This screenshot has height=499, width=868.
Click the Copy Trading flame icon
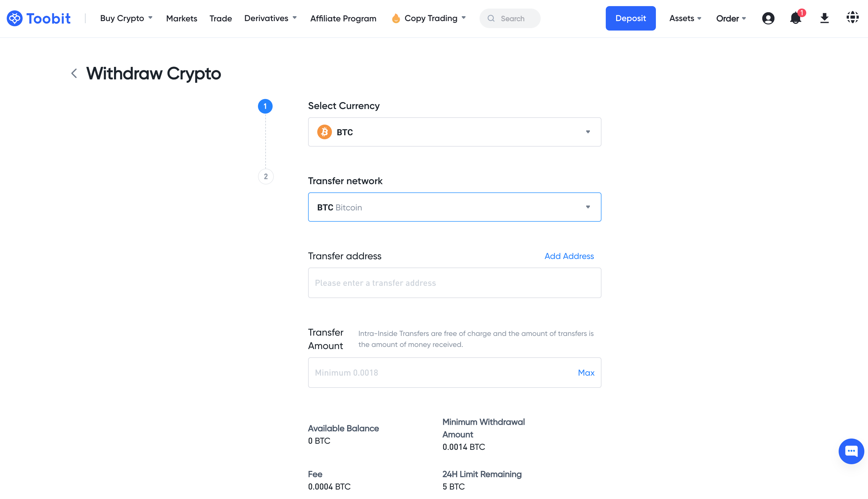tap(396, 19)
